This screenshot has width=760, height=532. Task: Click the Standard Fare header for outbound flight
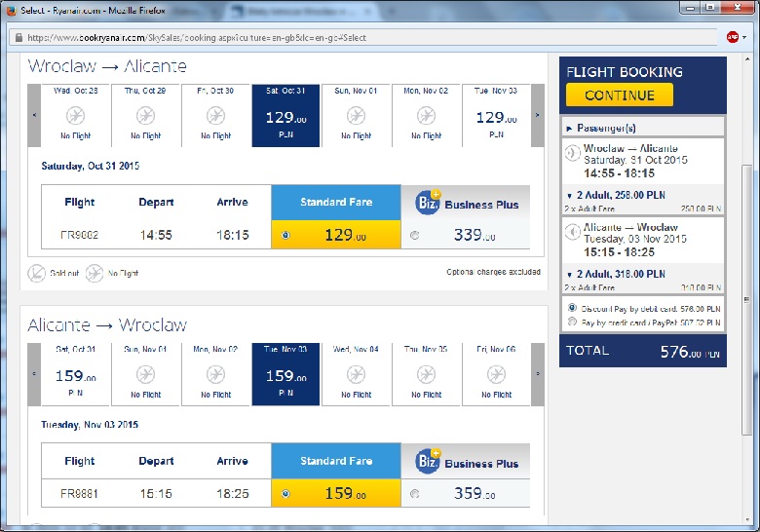[x=336, y=203]
